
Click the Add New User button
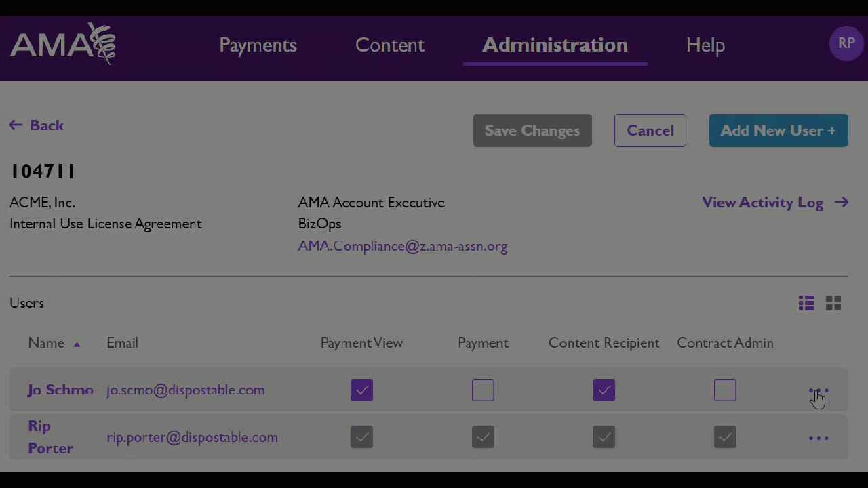click(x=778, y=130)
